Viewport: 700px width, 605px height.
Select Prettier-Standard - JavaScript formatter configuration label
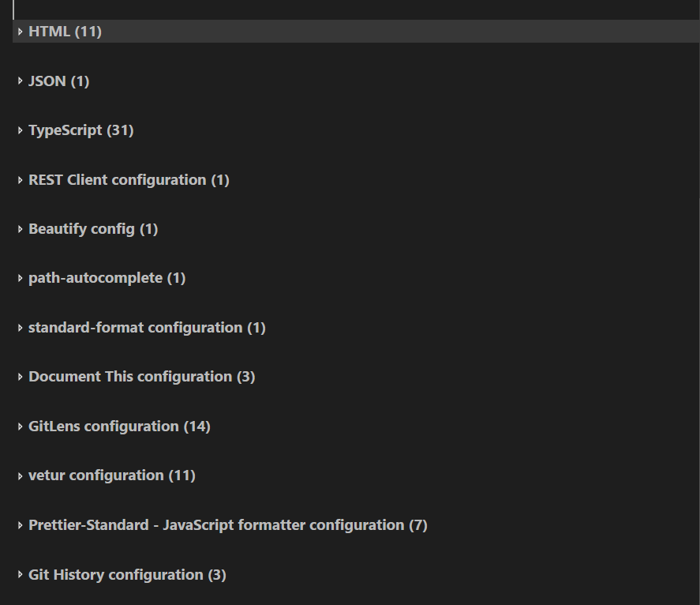227,525
